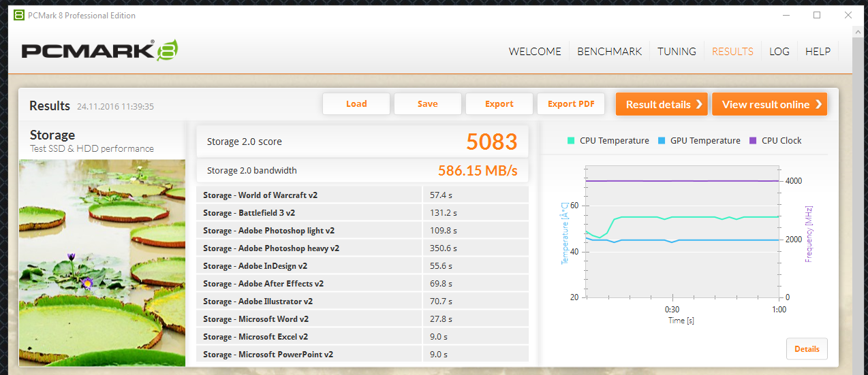Click View result online button
This screenshot has height=375, width=868.
[x=769, y=104]
